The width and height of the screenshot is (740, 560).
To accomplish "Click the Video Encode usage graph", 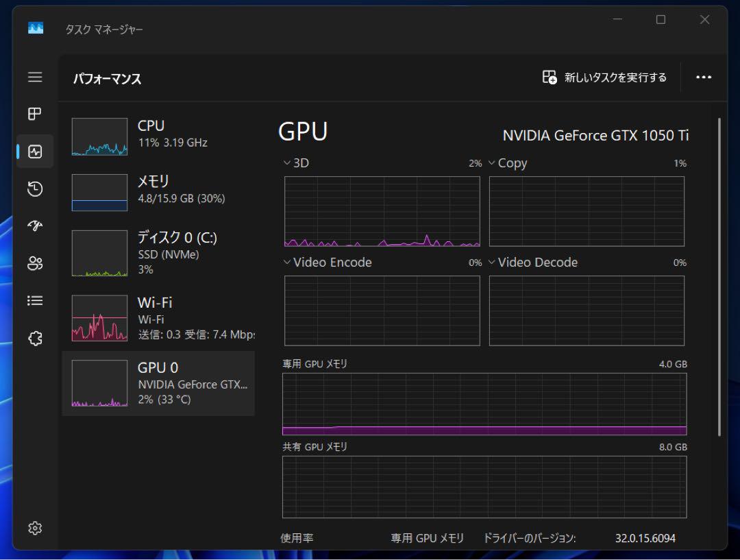I will pos(382,311).
